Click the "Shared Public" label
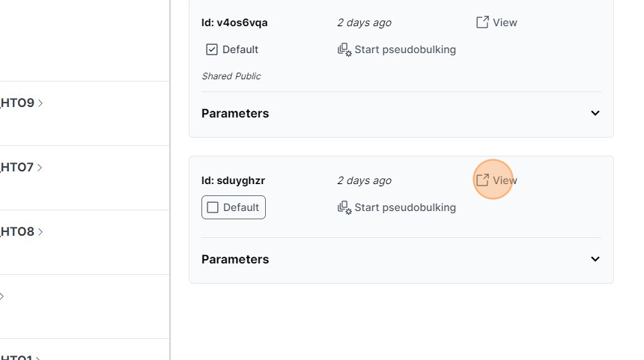The height and width of the screenshot is (360, 644). tap(231, 76)
